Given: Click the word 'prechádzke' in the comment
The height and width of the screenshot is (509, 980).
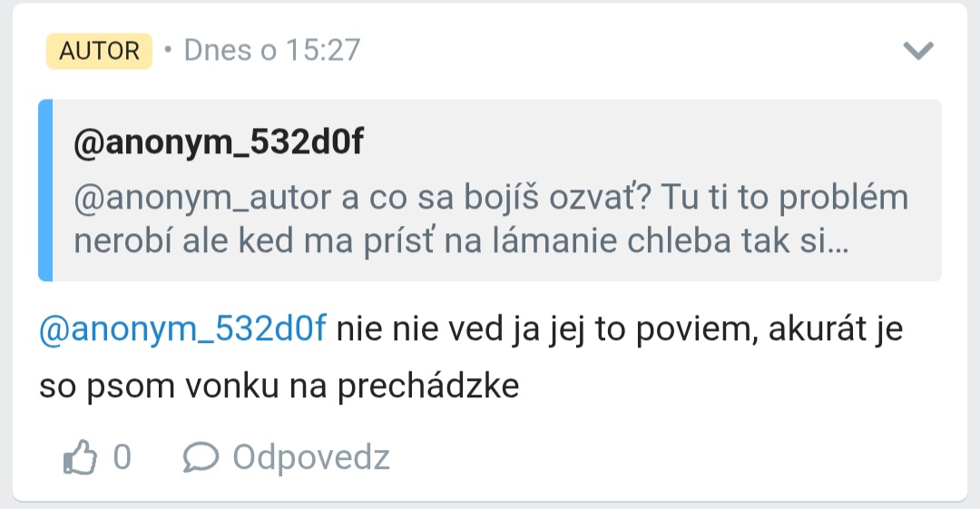Looking at the screenshot, I should click(428, 387).
